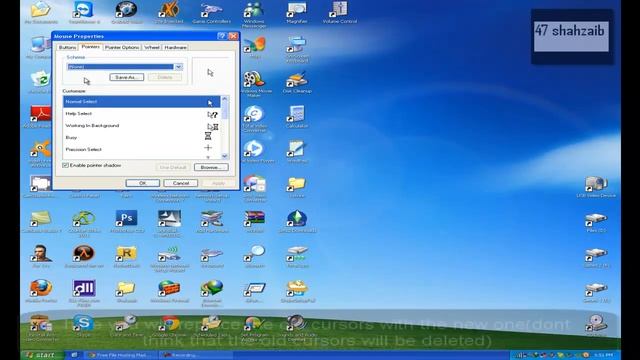The height and width of the screenshot is (360, 640).
Task: Click the Mouse Properties help button
Action: (x=222, y=36)
